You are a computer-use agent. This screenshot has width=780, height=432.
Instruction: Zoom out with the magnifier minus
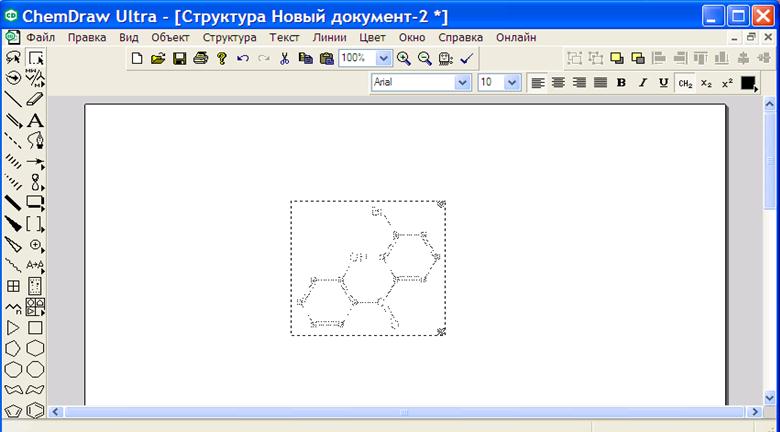[424, 58]
